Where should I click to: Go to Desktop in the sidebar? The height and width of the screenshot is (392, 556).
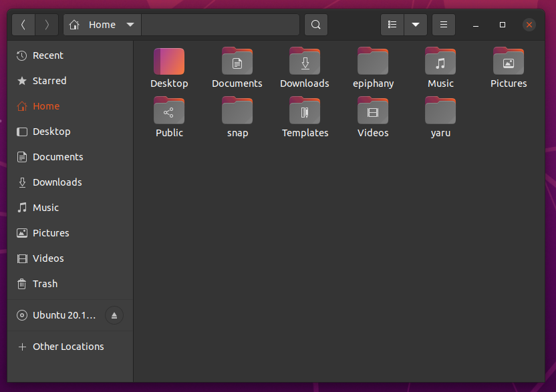click(x=70, y=132)
